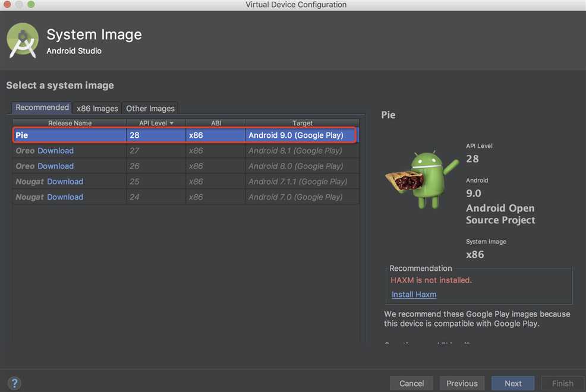
Task: Select the Android 7.1.1 (Google Play) target cell
Action: [x=303, y=182]
